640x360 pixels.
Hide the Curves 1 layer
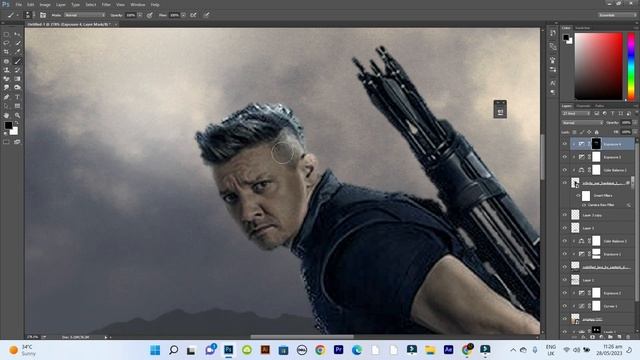pyautogui.click(x=565, y=306)
